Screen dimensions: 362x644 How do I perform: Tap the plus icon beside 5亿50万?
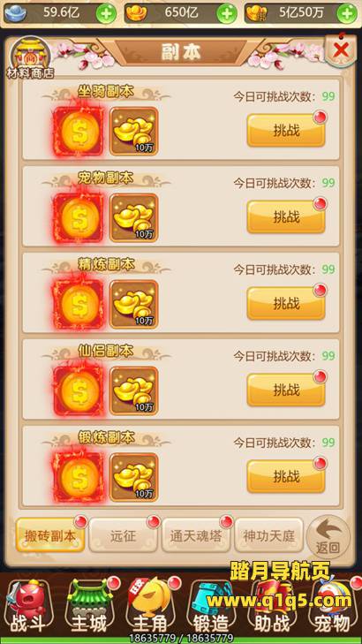pos(347,14)
